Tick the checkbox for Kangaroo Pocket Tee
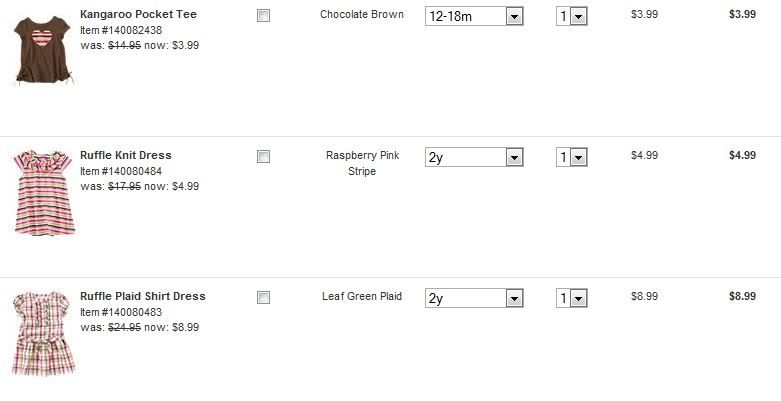The image size is (781, 401). tap(263, 16)
